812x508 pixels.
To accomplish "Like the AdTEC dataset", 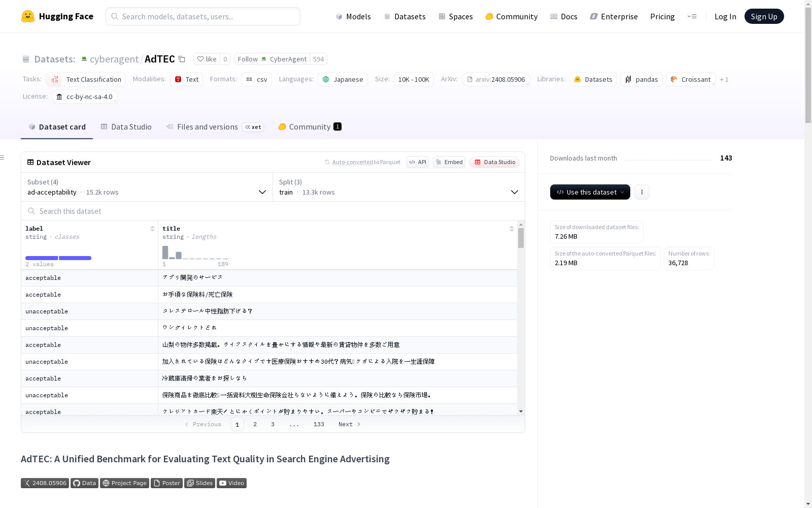I will click(x=207, y=59).
